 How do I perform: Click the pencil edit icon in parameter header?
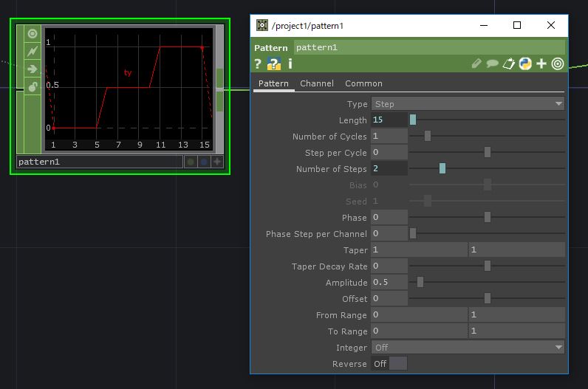pos(476,63)
